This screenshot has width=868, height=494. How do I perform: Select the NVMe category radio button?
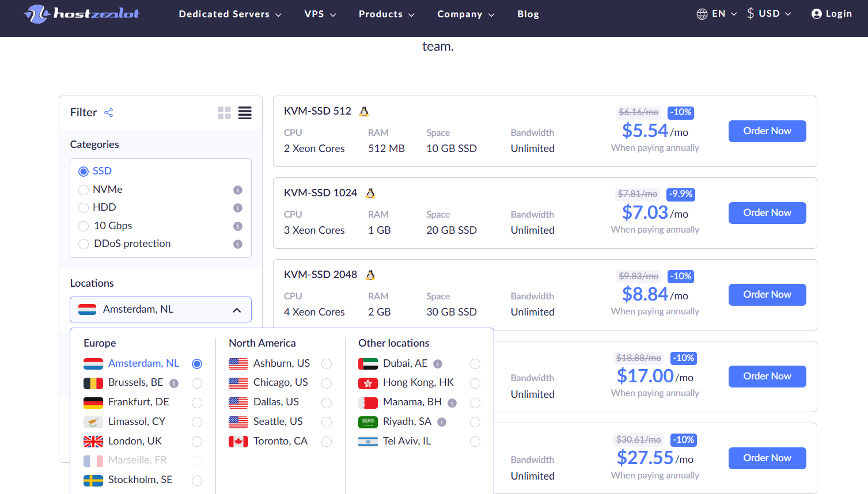(84, 190)
